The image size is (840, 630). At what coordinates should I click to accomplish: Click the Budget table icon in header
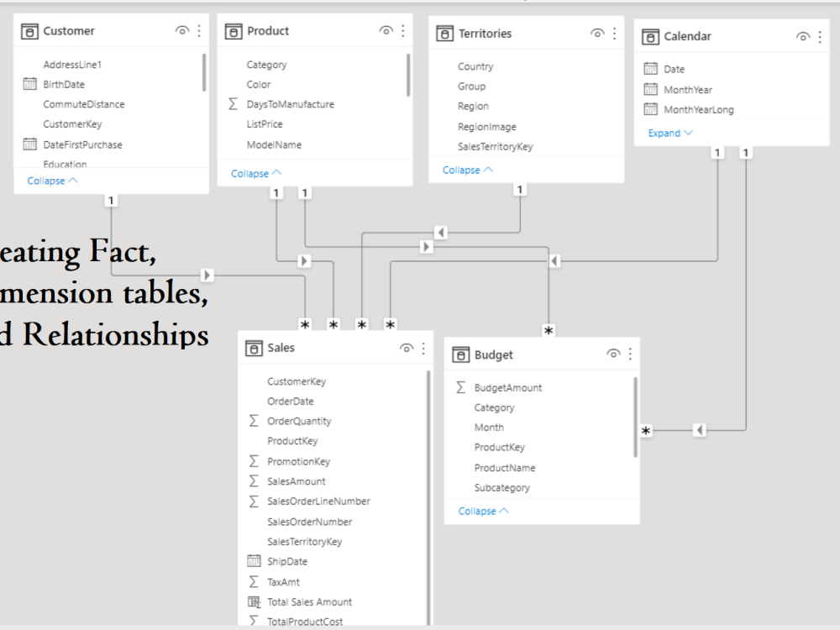[460, 354]
